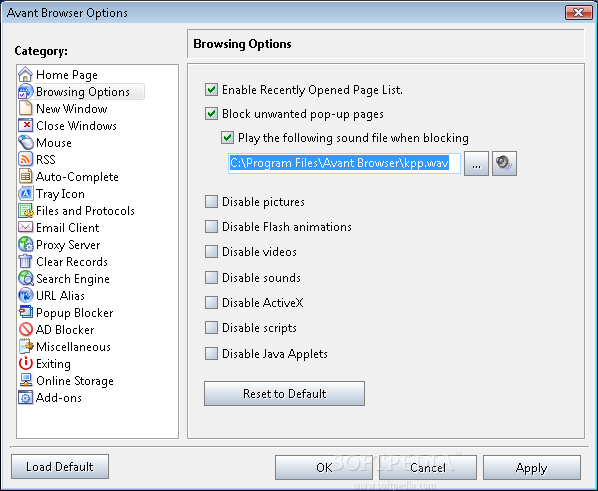Select URL Alias category label
598x491 pixels.
[60, 296]
